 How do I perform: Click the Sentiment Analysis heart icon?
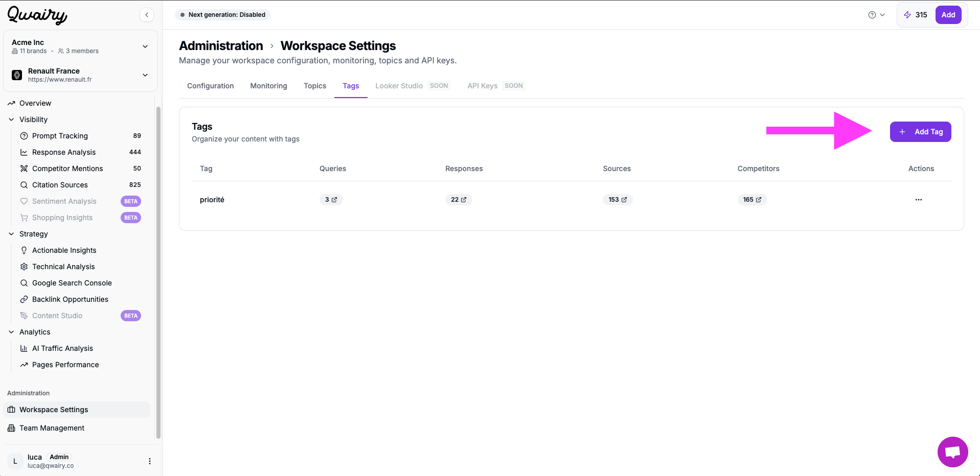pyautogui.click(x=24, y=201)
